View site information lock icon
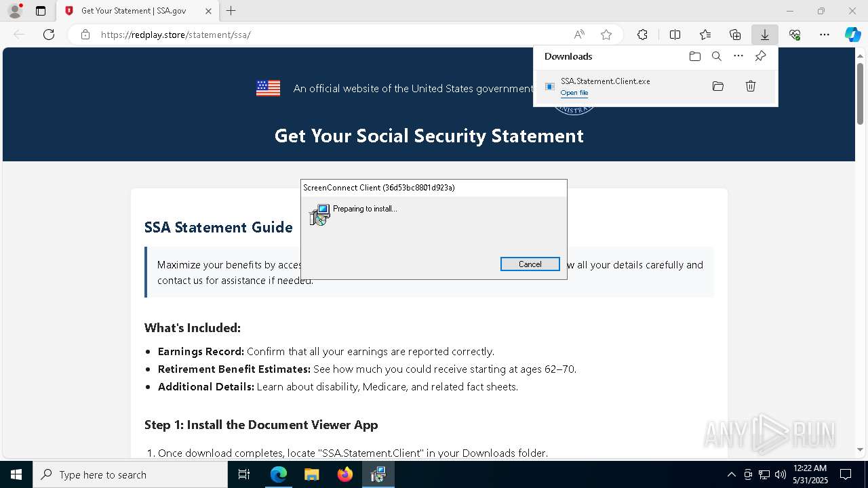 click(85, 35)
